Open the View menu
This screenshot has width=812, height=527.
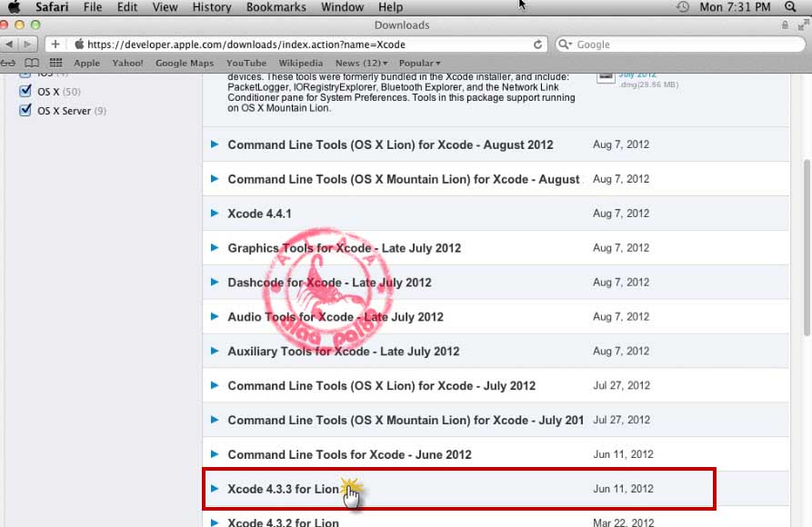click(165, 7)
